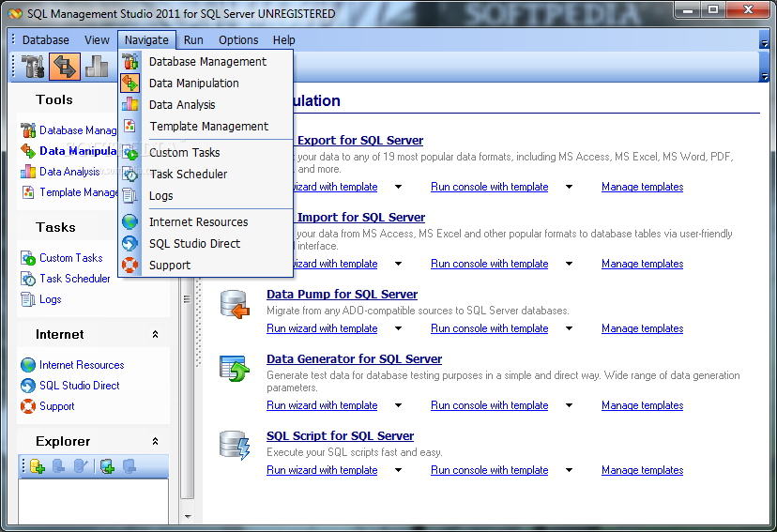Collapse the Internet panel section
Screen dimensions: 777x532
click(x=155, y=334)
